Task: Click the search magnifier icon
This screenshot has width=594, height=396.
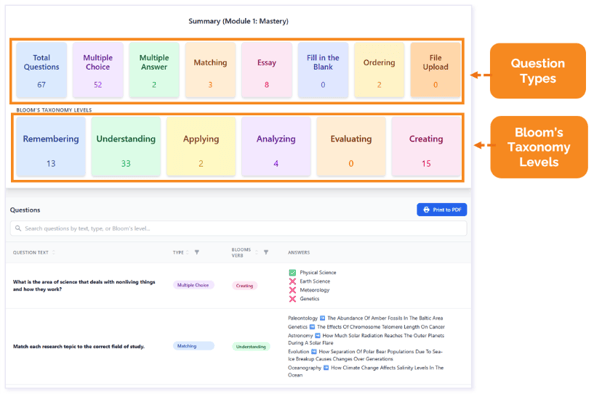Action: [18, 228]
